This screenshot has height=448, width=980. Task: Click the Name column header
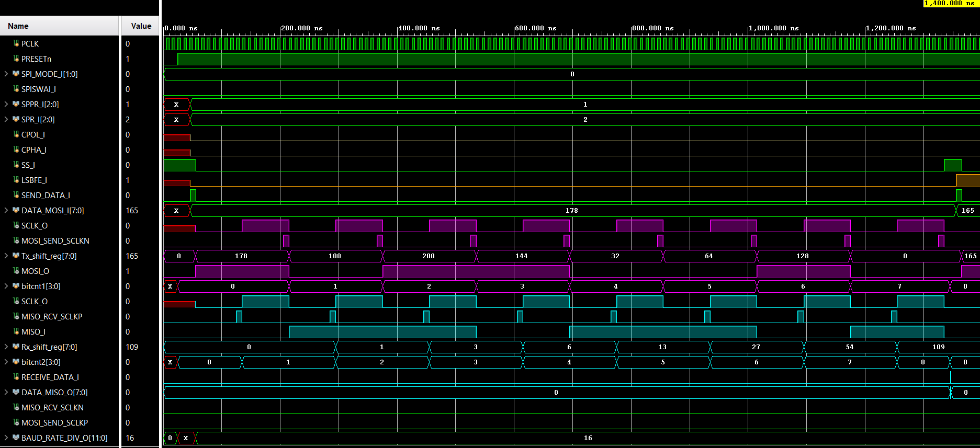coord(60,26)
